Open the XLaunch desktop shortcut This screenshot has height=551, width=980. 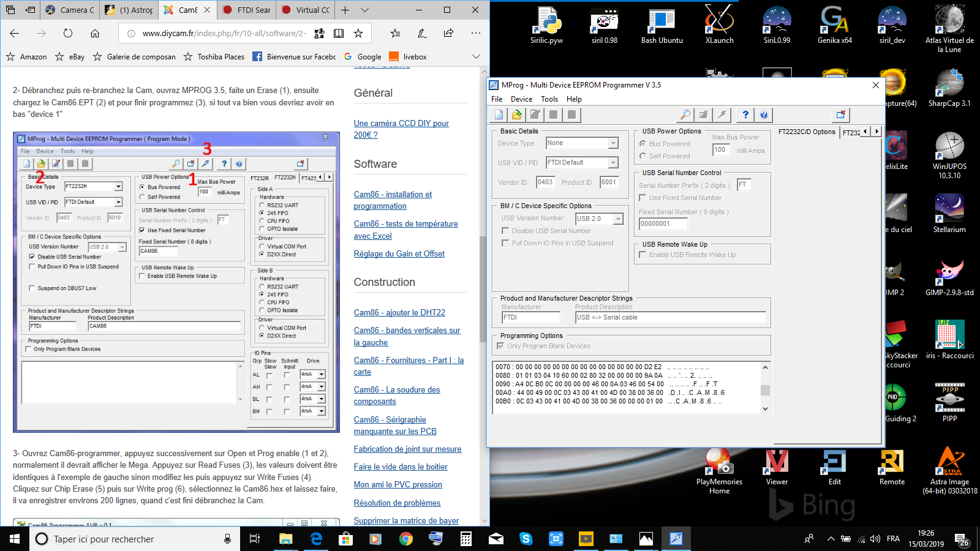(x=719, y=26)
